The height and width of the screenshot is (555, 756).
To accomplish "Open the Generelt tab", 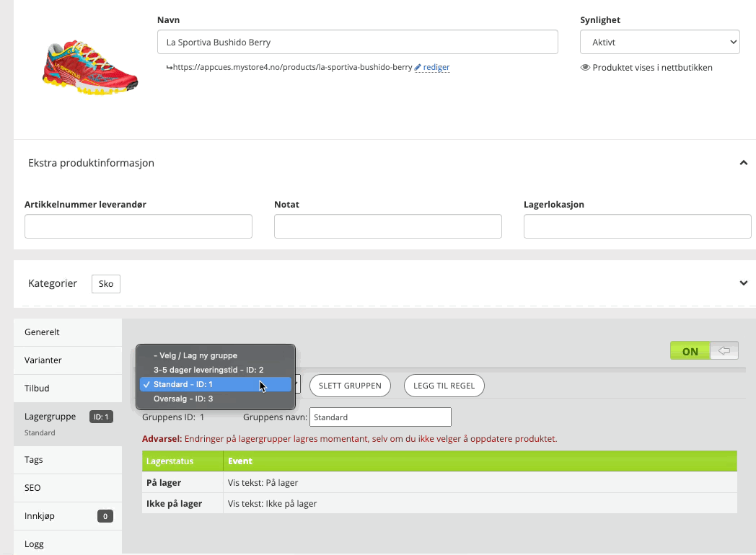I will click(x=68, y=332).
